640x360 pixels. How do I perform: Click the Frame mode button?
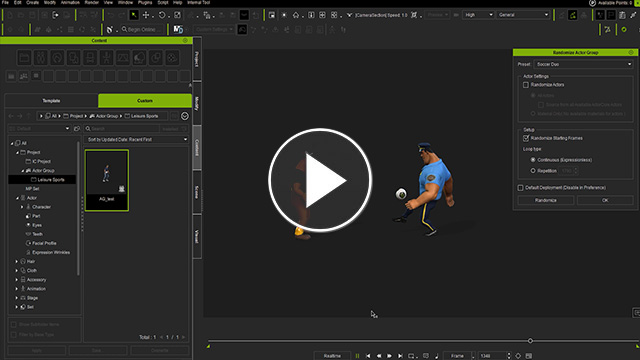[x=457, y=356]
